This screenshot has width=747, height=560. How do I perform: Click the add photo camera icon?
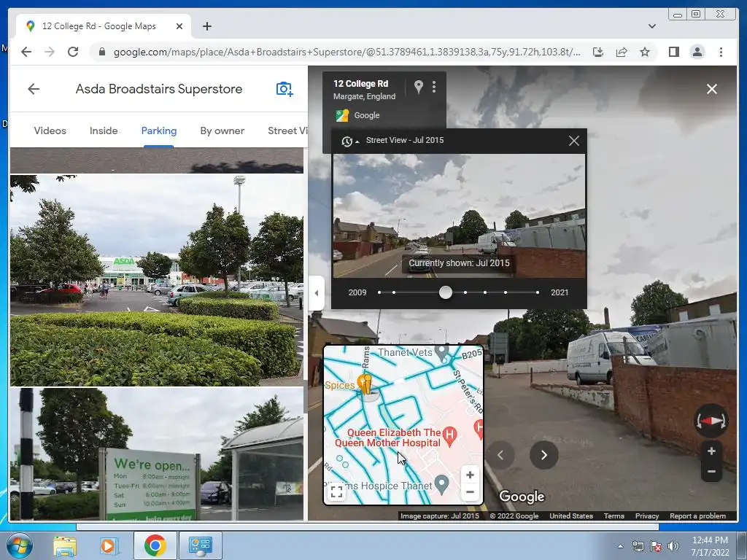(x=285, y=88)
